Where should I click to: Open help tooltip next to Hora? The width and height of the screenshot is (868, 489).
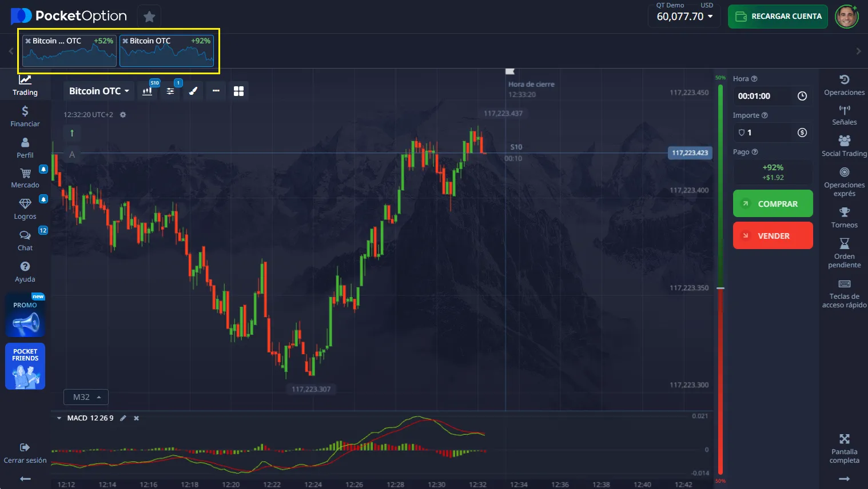754,79
